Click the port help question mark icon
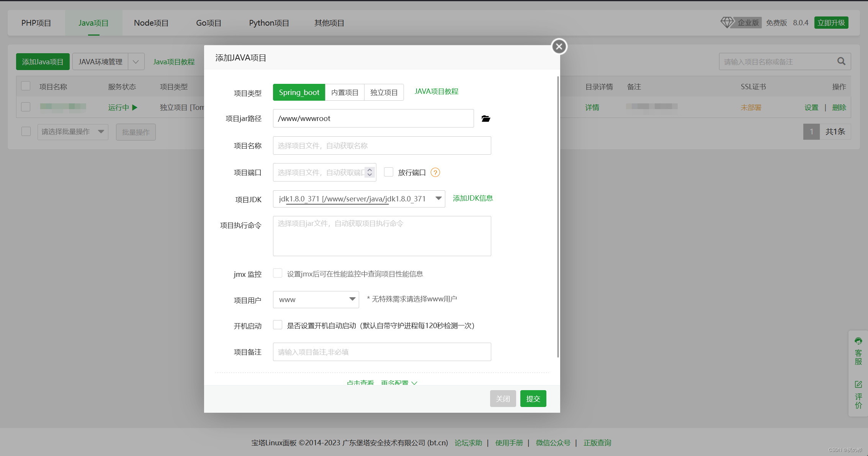The width and height of the screenshot is (868, 456). click(435, 172)
